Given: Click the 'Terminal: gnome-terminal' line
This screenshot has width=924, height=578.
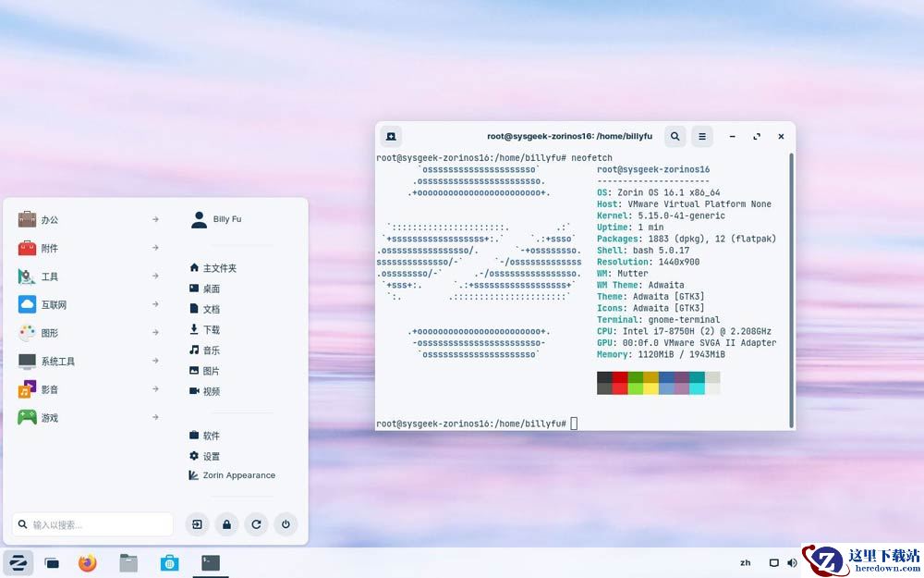Looking at the screenshot, I should pos(658,320).
